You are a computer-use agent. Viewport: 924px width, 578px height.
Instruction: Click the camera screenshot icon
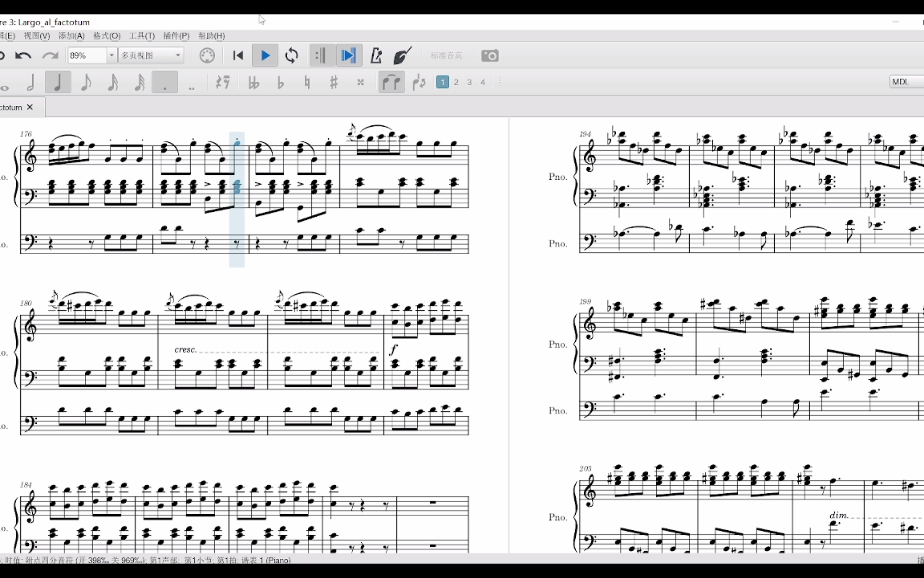pyautogui.click(x=490, y=56)
